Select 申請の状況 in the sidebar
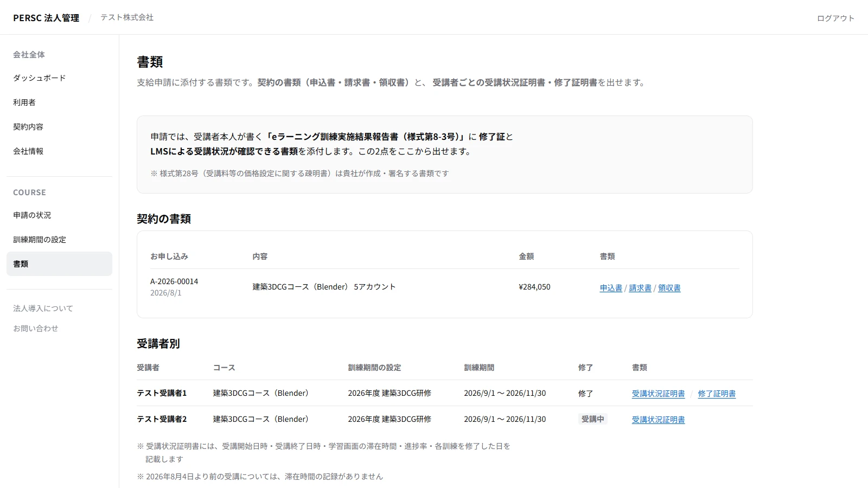The image size is (868, 488). [x=59, y=215]
